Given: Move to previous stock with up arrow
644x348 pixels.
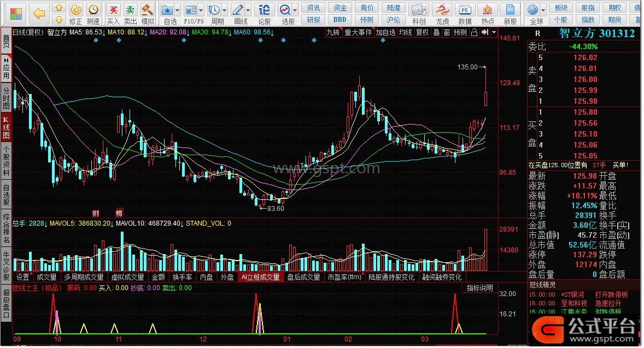Looking at the screenshot, I should (x=59, y=8).
